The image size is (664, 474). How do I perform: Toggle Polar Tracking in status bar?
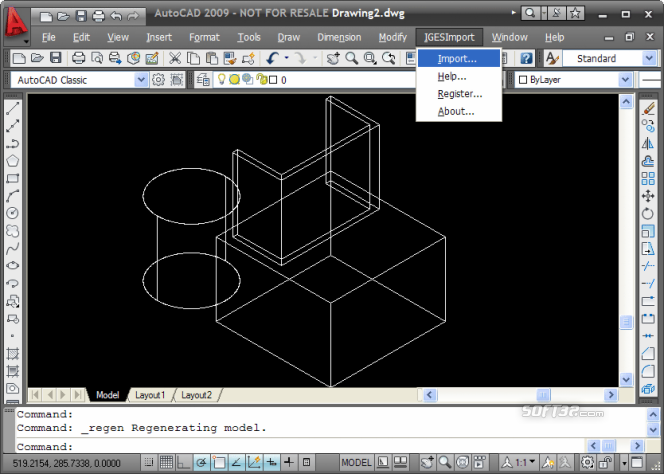[202, 462]
